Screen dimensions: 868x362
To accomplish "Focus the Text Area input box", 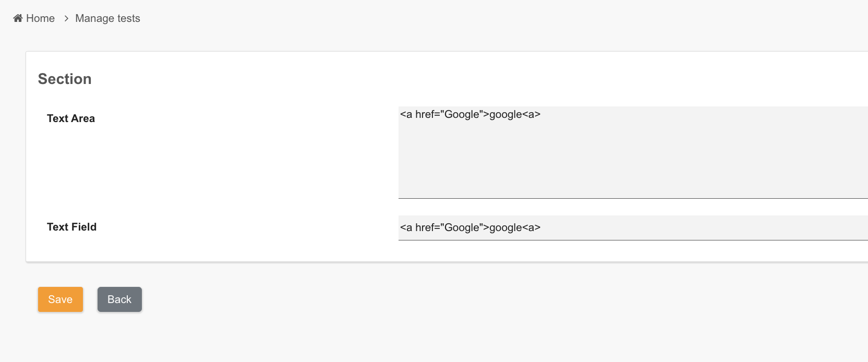I will 633,152.
